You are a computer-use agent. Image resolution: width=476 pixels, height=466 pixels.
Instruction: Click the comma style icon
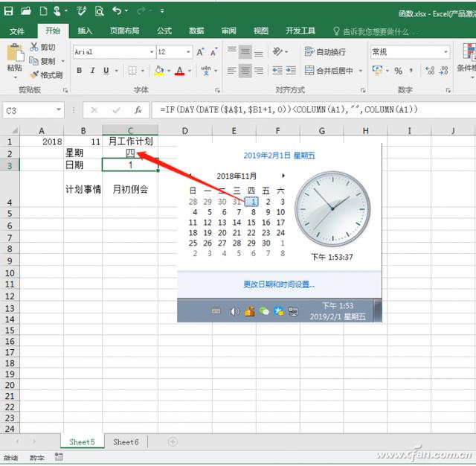point(411,71)
